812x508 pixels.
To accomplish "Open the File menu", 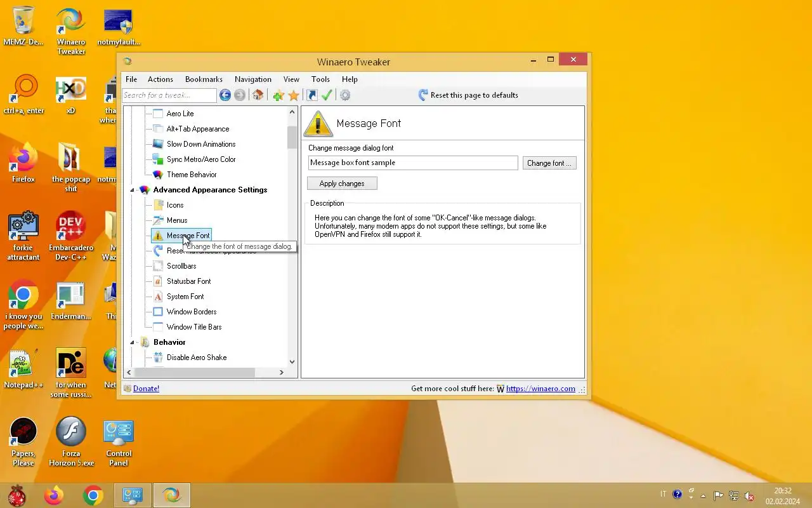I will coord(131,79).
